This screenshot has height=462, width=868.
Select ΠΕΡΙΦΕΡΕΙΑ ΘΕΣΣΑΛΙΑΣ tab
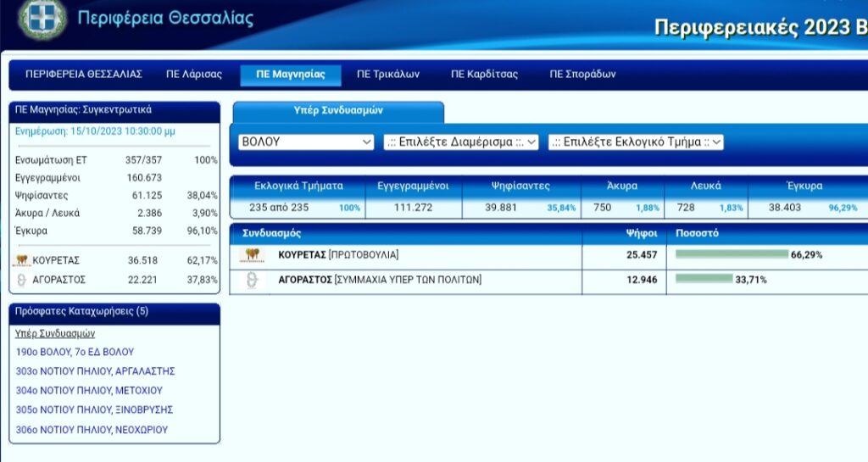click(84, 75)
